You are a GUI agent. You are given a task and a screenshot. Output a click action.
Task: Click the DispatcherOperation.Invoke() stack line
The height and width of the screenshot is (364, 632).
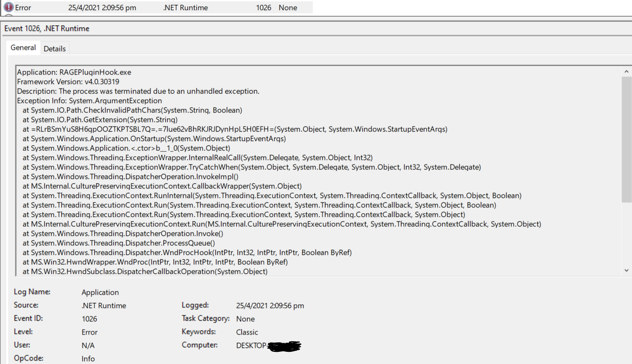point(123,233)
